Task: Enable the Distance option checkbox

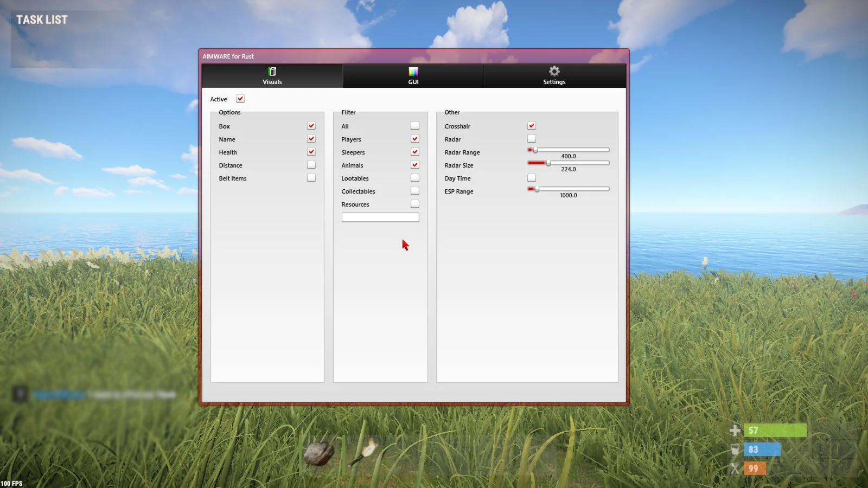Action: 311,165
